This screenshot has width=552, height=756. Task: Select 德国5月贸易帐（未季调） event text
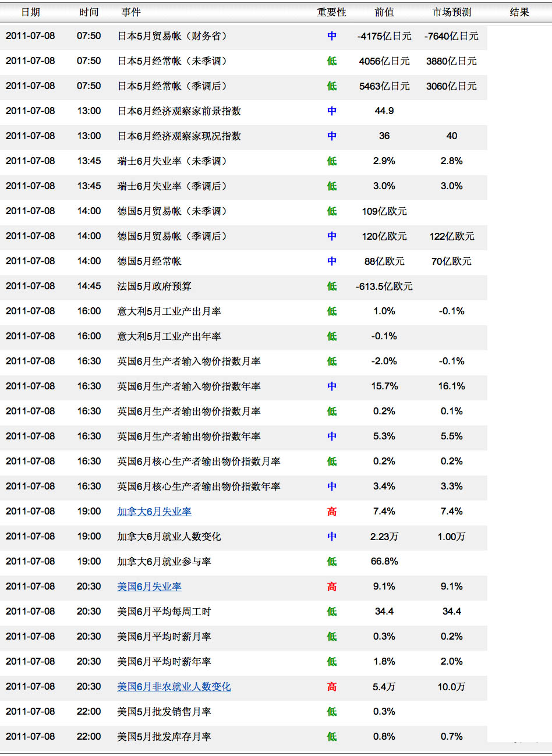click(175, 211)
